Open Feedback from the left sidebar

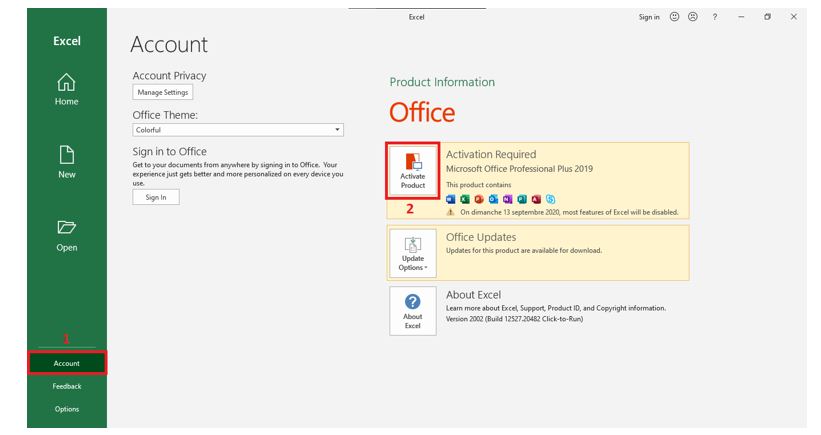[66, 386]
